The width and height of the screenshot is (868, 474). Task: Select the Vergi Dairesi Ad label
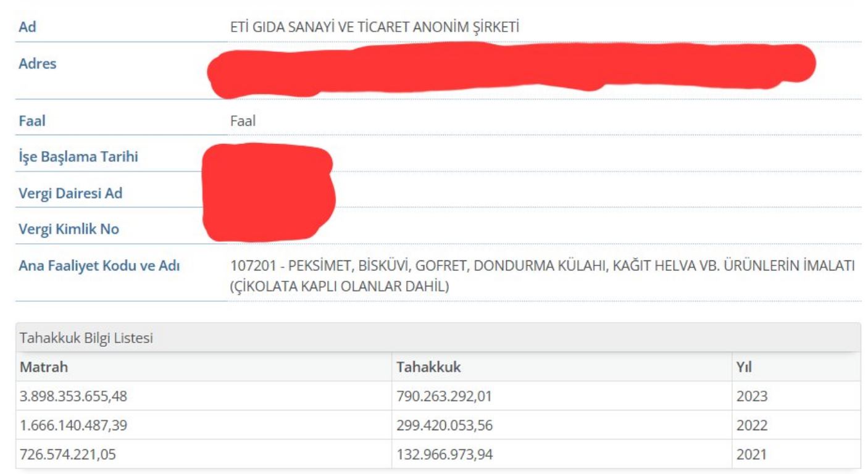[70, 193]
